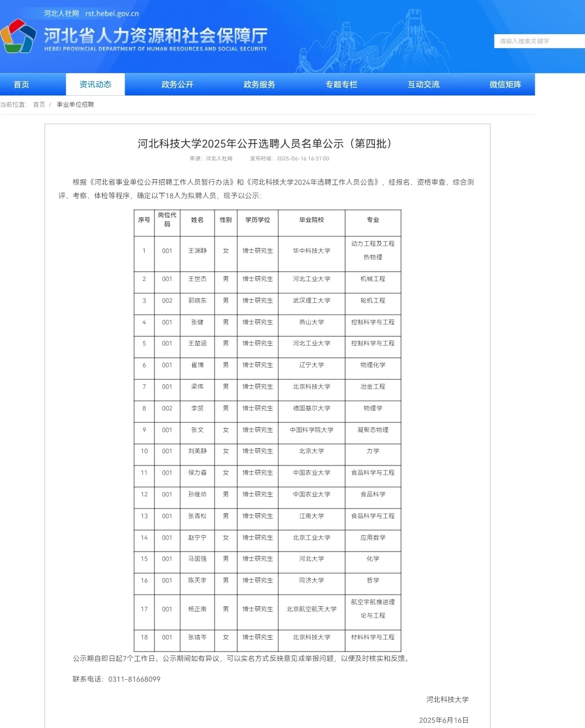Switch to the 资讯动态 tab
Screen dimensions: 585x728
tap(95, 84)
